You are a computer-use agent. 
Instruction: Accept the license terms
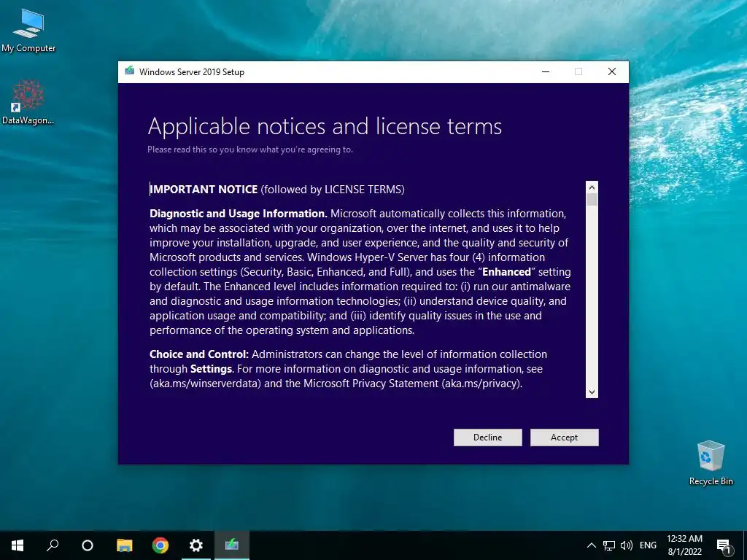pyautogui.click(x=564, y=437)
